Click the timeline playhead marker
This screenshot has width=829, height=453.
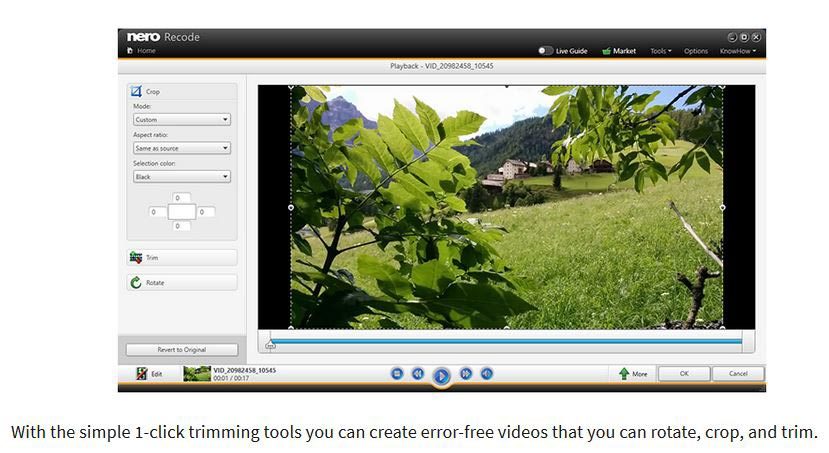270,345
